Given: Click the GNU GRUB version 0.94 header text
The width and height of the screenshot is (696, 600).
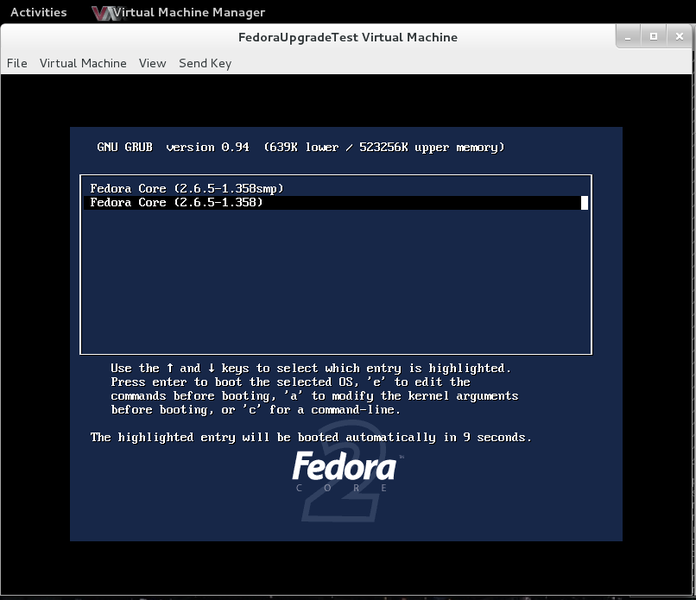Looking at the screenshot, I should 300,147.
